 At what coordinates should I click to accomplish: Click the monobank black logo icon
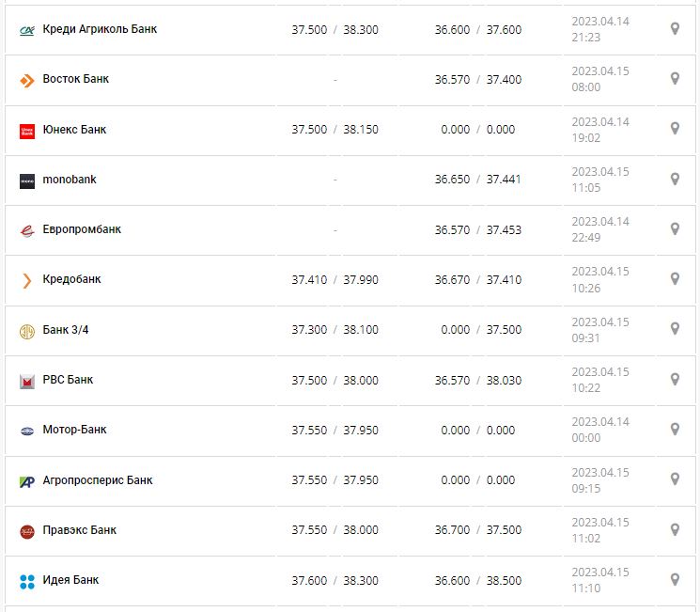tap(26, 180)
